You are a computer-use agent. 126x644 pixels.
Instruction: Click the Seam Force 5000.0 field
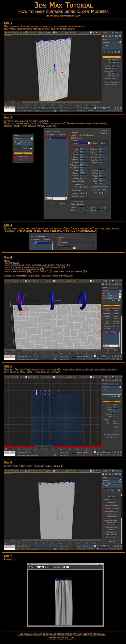coord(102,170)
